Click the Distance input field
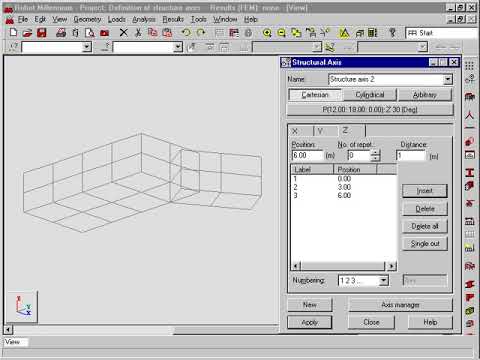Screen dimensions: 480x360 [411, 155]
